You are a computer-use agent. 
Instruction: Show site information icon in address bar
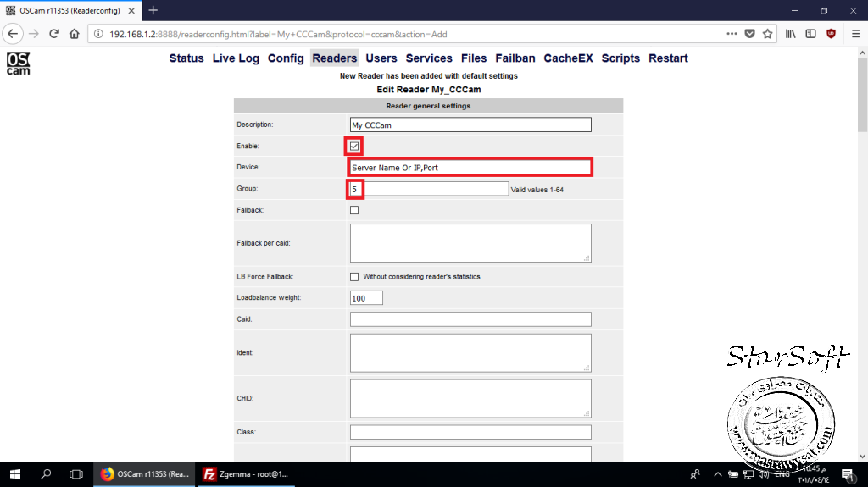click(98, 34)
